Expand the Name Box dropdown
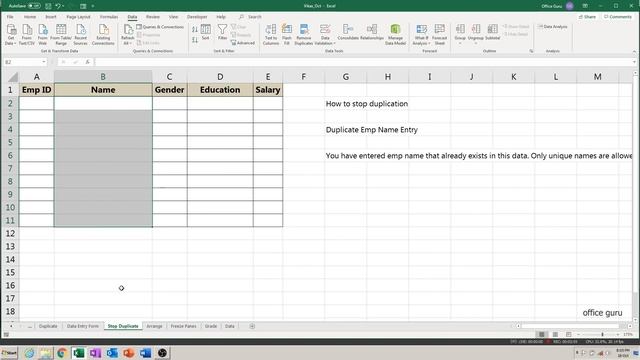 point(44,62)
